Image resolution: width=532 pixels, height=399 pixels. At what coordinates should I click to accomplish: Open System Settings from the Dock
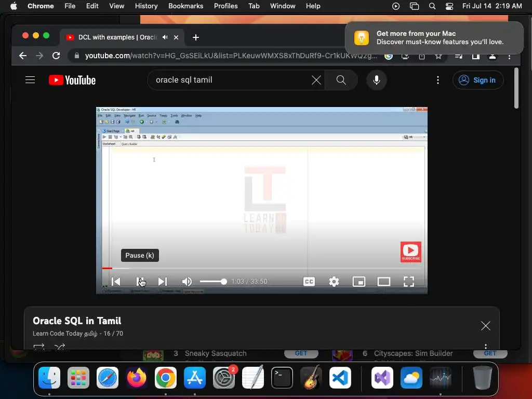pos(224,378)
